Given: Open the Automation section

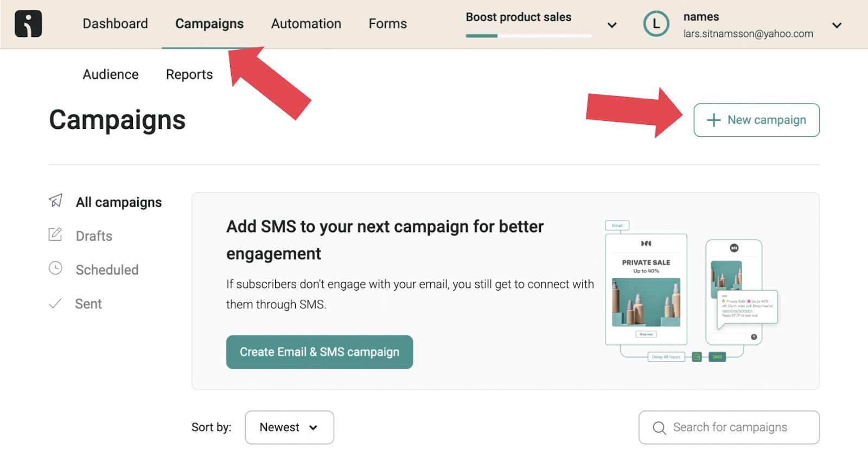Looking at the screenshot, I should [306, 23].
